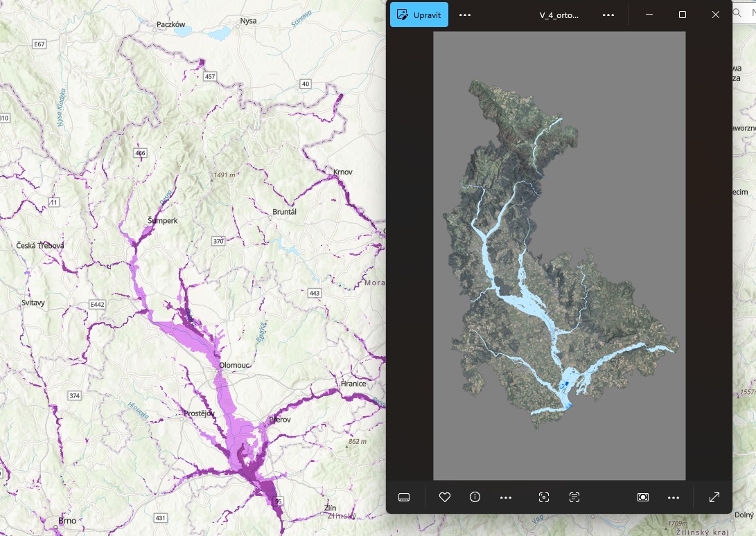Click the scan text icon in Photos toolbar
The width and height of the screenshot is (756, 536).
click(x=574, y=497)
